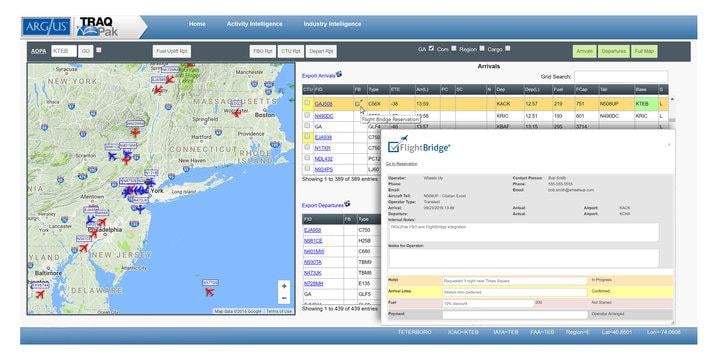Click the airport code input field
720x360 pixels.
pos(63,51)
